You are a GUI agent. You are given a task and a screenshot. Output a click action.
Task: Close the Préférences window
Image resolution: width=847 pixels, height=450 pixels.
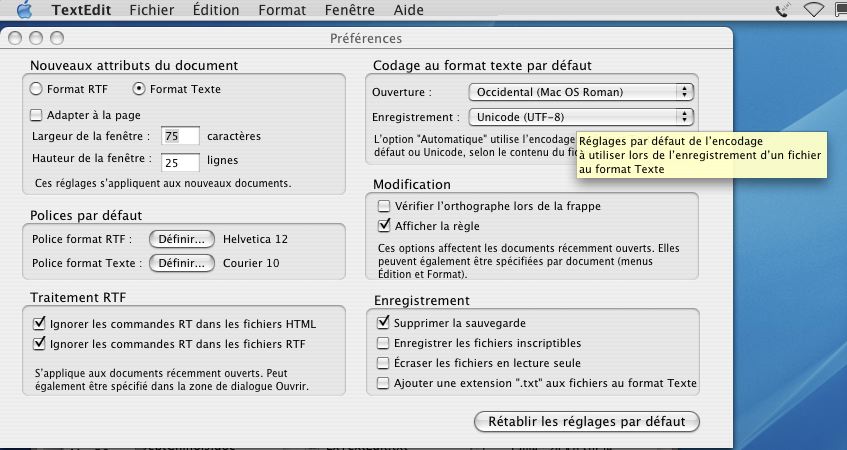[x=17, y=38]
